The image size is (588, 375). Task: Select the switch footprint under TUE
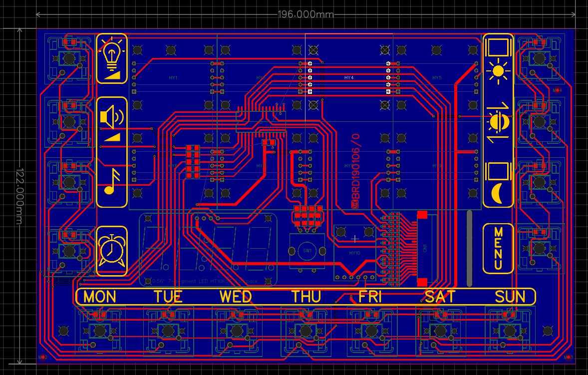(168, 331)
